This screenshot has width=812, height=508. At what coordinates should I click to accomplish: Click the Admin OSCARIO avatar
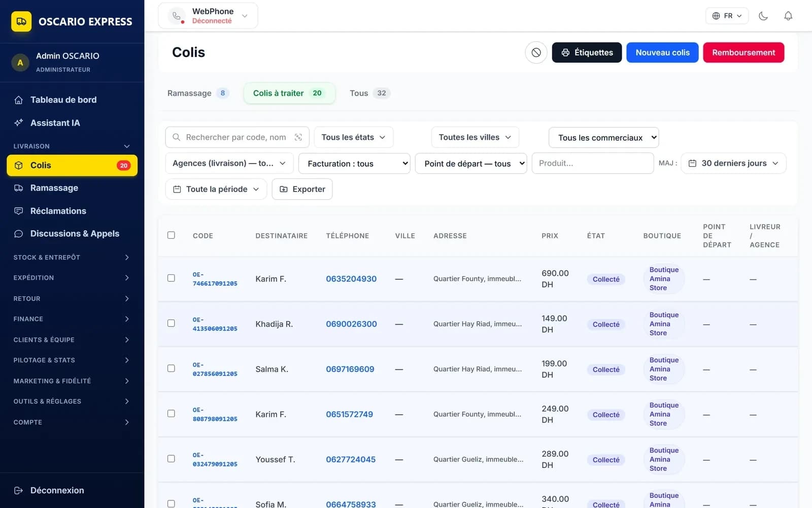20,62
